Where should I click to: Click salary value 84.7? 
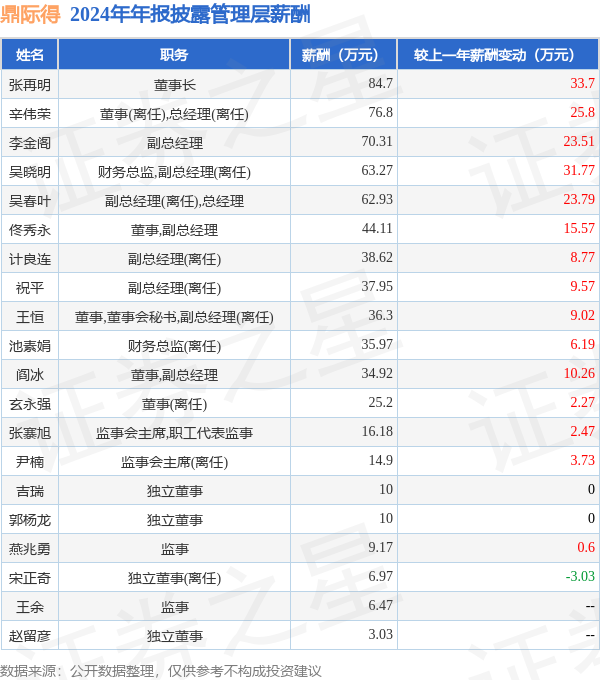(380, 83)
